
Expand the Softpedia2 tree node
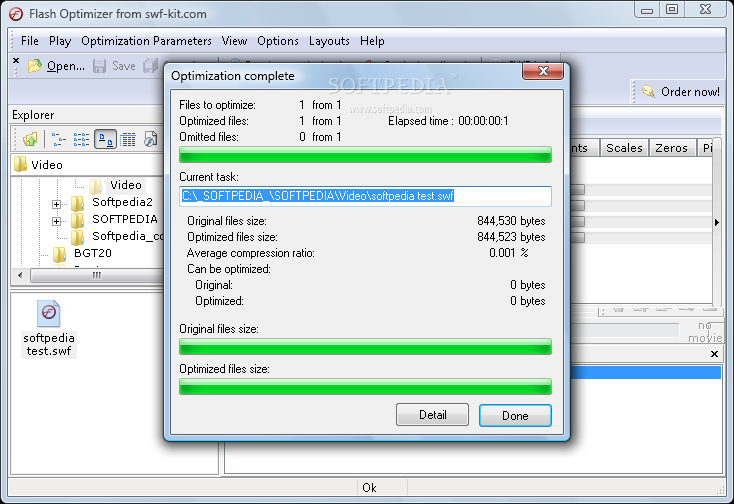pyautogui.click(x=57, y=204)
